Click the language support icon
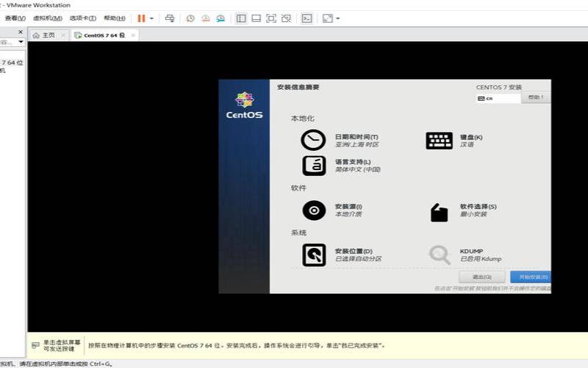588x368 pixels. (314, 166)
